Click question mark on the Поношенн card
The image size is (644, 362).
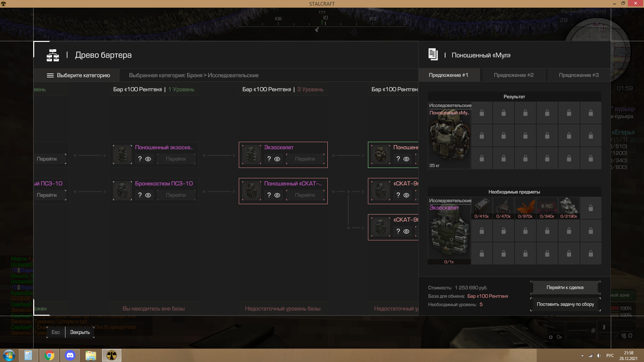pyautogui.click(x=398, y=159)
